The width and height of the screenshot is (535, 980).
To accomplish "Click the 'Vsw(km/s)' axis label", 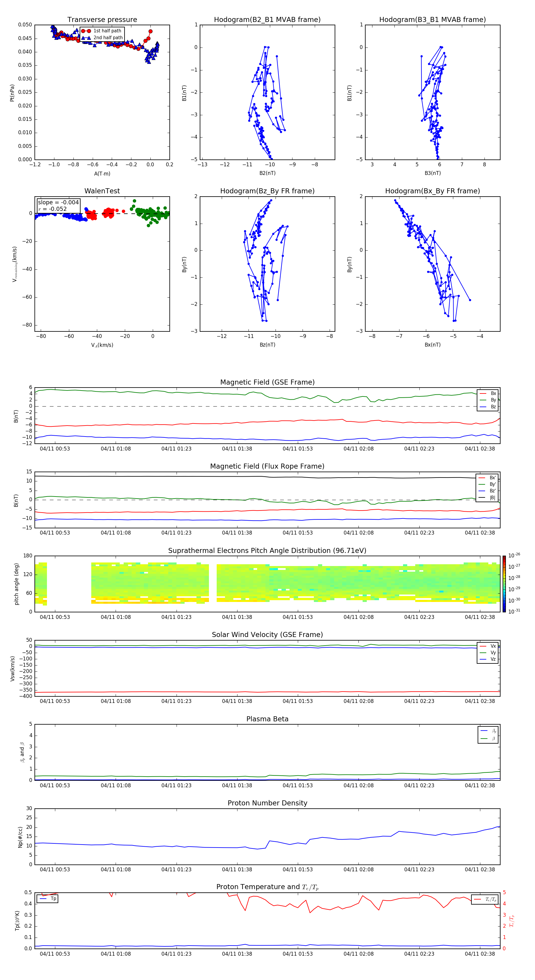I will [12, 668].
